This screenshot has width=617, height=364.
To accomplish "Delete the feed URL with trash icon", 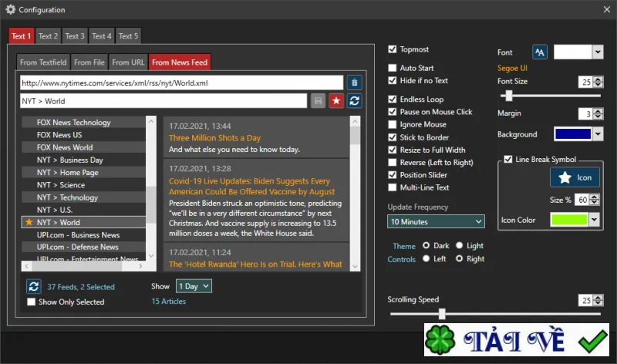I will tap(355, 83).
